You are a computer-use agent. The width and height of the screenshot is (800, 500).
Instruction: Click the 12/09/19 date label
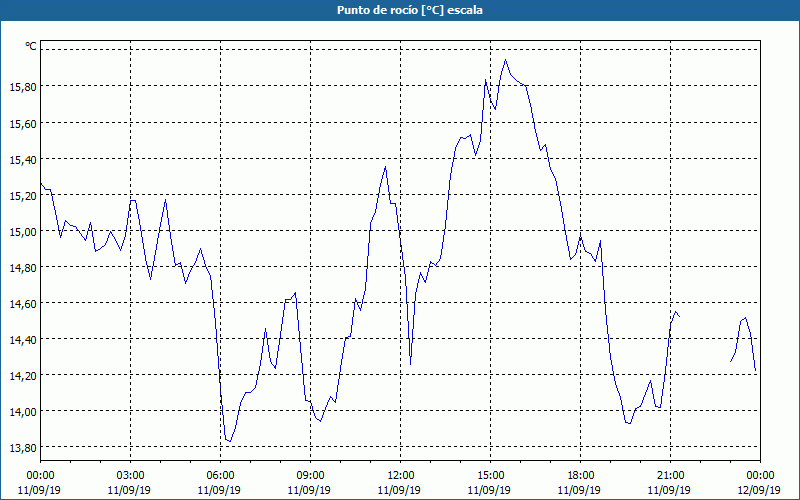tap(759, 490)
